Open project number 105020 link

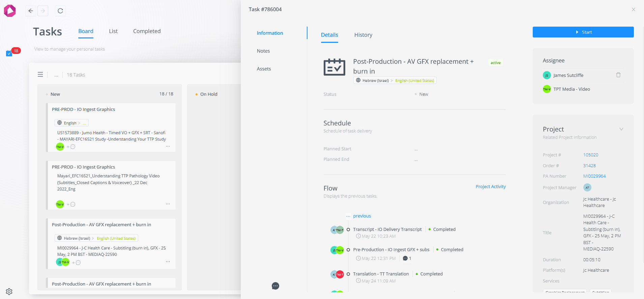click(x=591, y=155)
